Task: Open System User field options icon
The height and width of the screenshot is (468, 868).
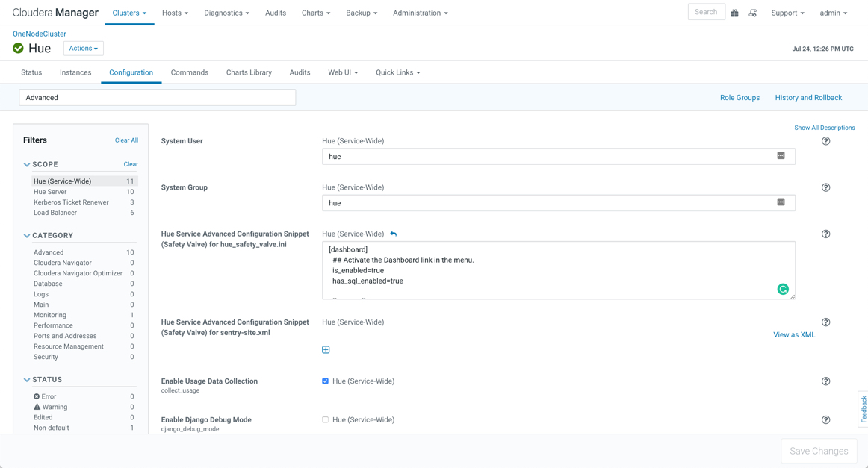Action: click(781, 156)
